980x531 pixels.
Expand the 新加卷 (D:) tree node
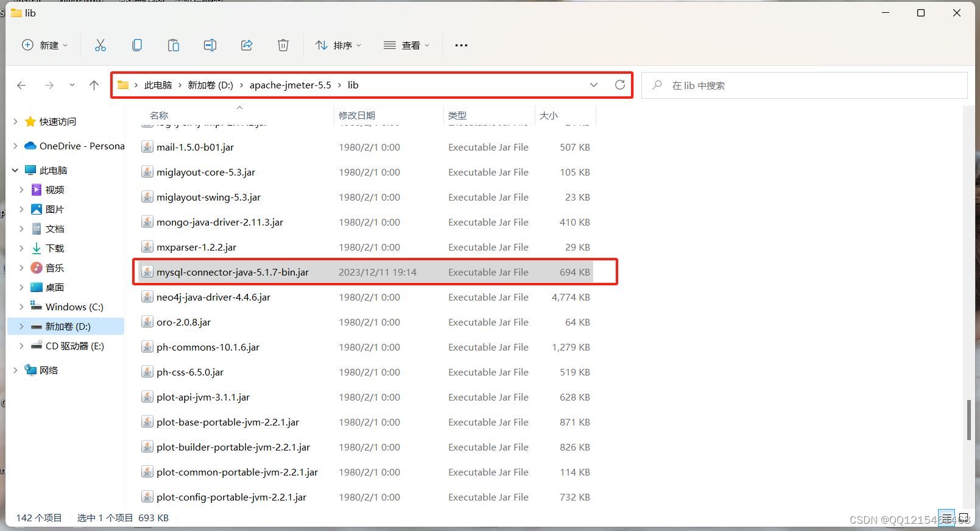tap(21, 326)
